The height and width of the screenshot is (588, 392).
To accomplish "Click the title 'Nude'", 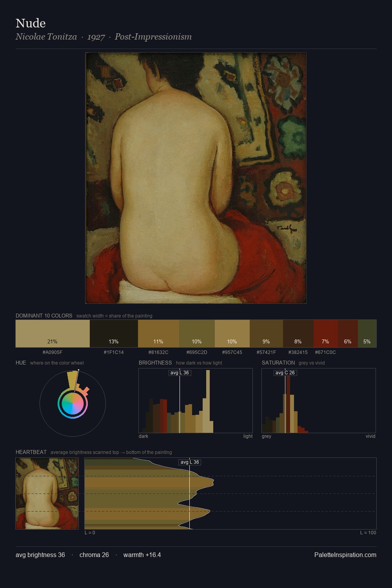I will (31, 23).
